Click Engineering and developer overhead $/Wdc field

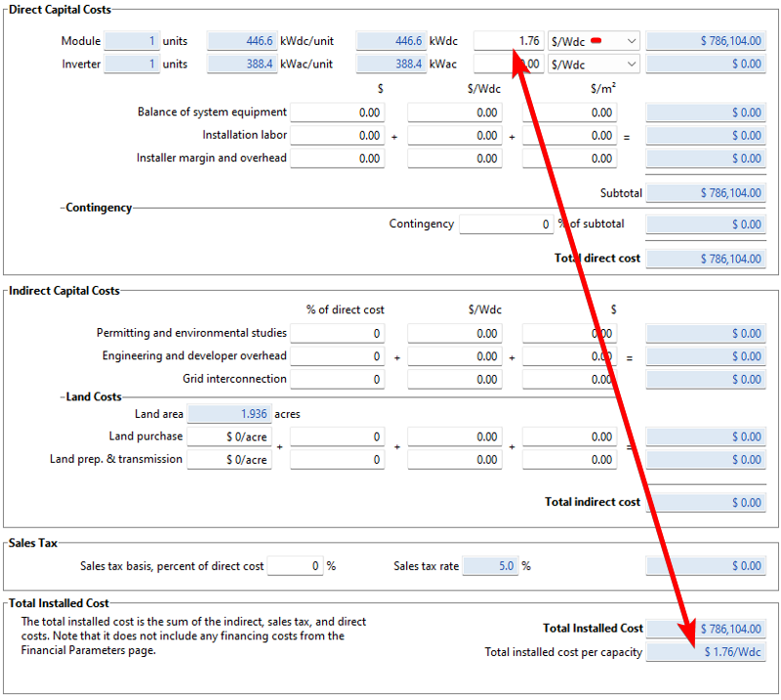click(x=454, y=356)
